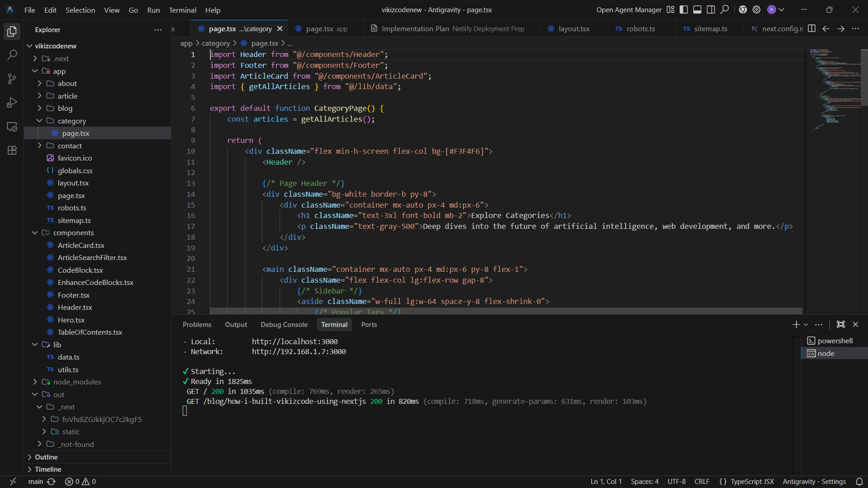Open the Settings gear in the title bar
The width and height of the screenshot is (868, 488).
tap(755, 9)
